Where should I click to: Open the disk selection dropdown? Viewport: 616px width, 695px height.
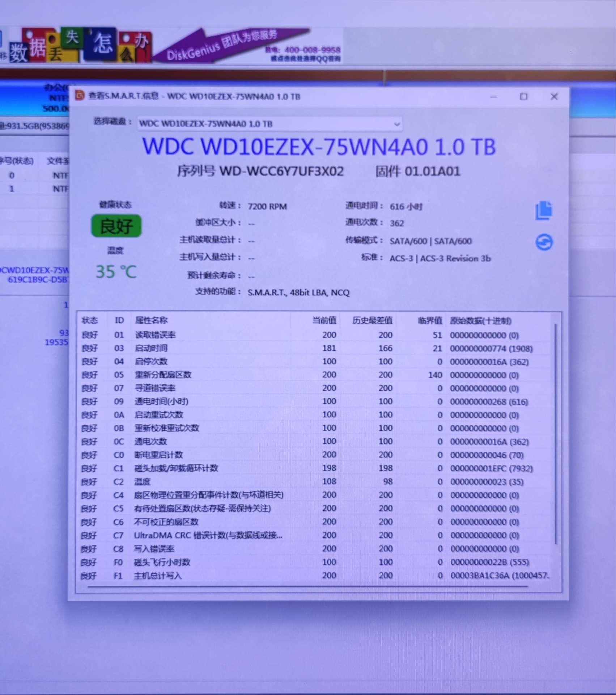pyautogui.click(x=269, y=124)
